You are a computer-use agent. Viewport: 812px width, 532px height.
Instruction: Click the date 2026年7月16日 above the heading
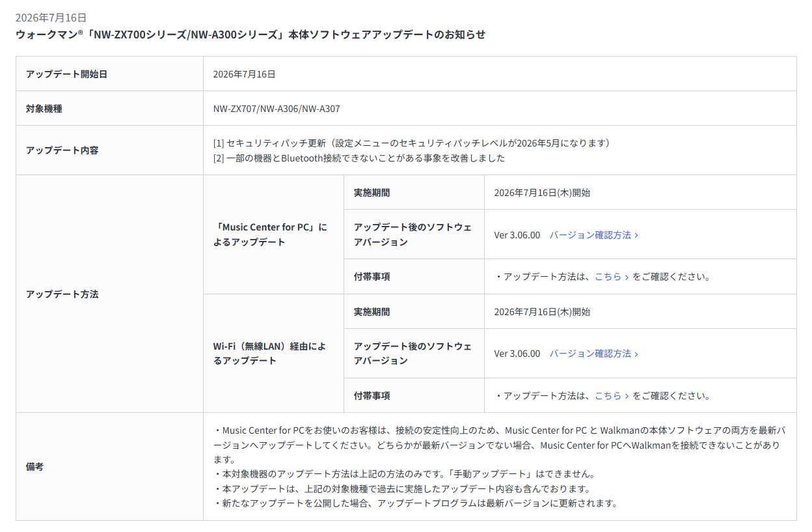click(x=51, y=18)
